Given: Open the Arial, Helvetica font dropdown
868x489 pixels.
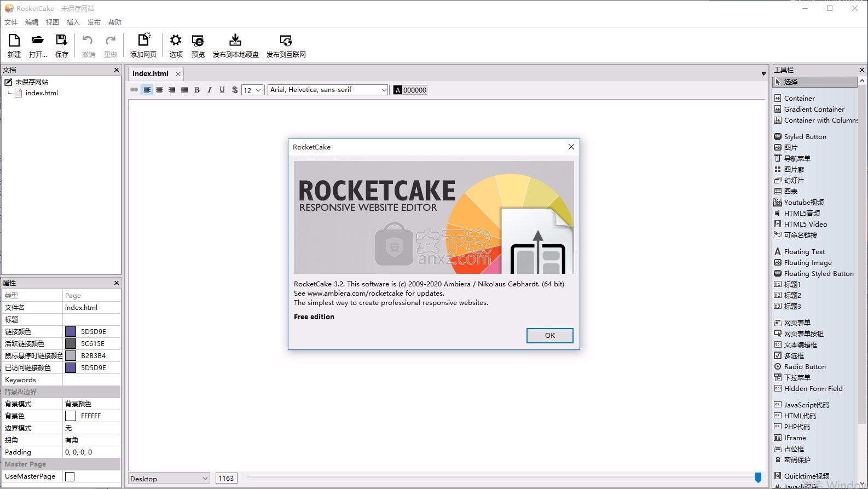Looking at the screenshot, I should coord(328,90).
